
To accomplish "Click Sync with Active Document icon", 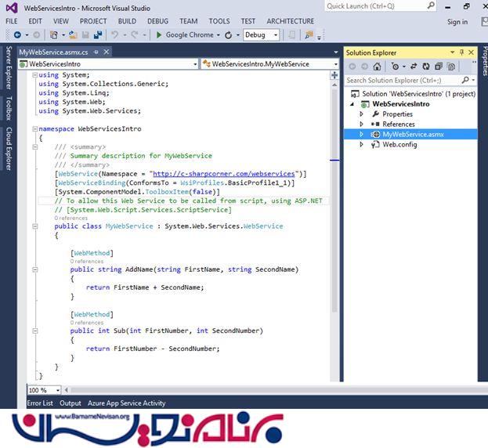I will pos(414,67).
